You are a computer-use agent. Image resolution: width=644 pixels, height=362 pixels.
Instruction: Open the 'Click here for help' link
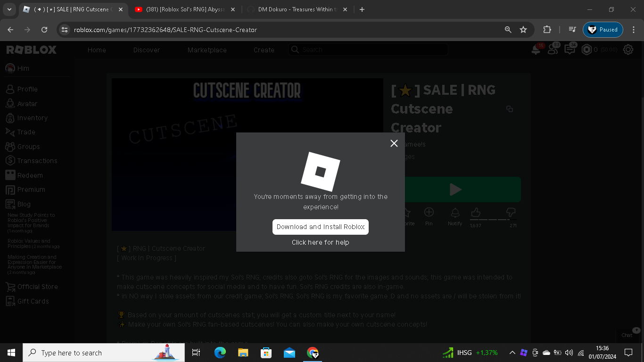coord(321,242)
